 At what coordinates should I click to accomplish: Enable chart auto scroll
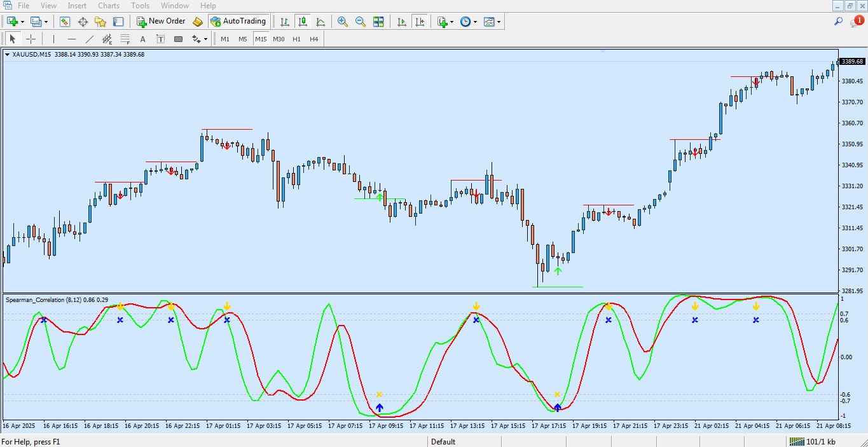tap(402, 21)
